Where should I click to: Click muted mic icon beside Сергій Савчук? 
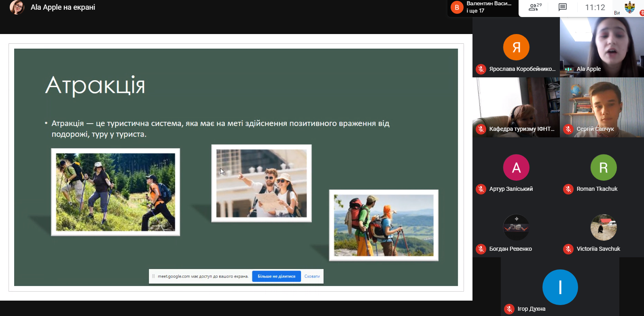[568, 129]
